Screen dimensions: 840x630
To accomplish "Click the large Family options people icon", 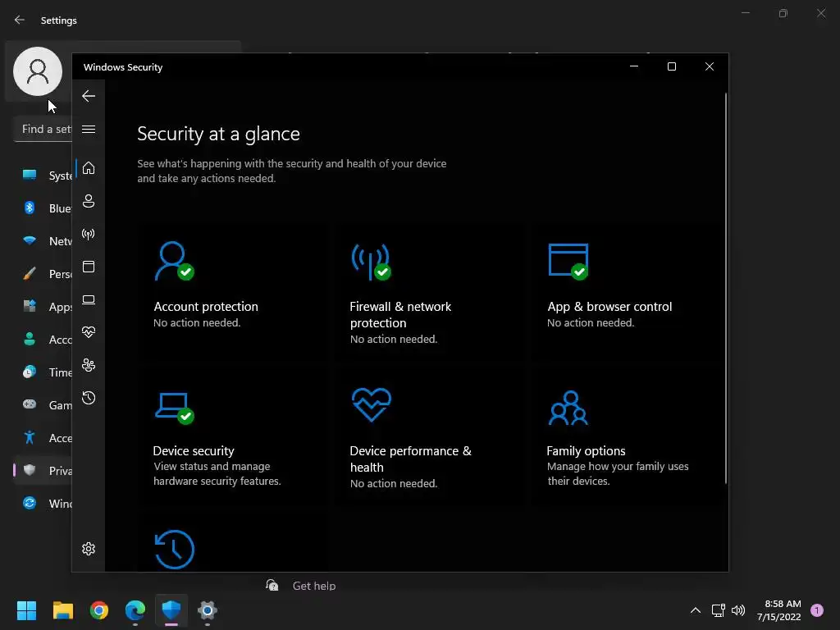I will [x=568, y=408].
